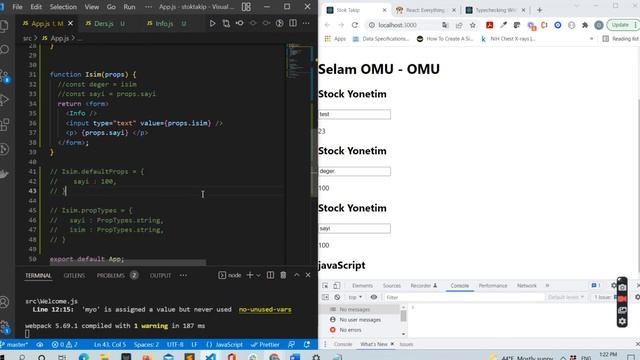This screenshot has height=360, width=640.
Task: Open the 'How To Create A Si...' bookmark
Action: (x=445, y=39)
